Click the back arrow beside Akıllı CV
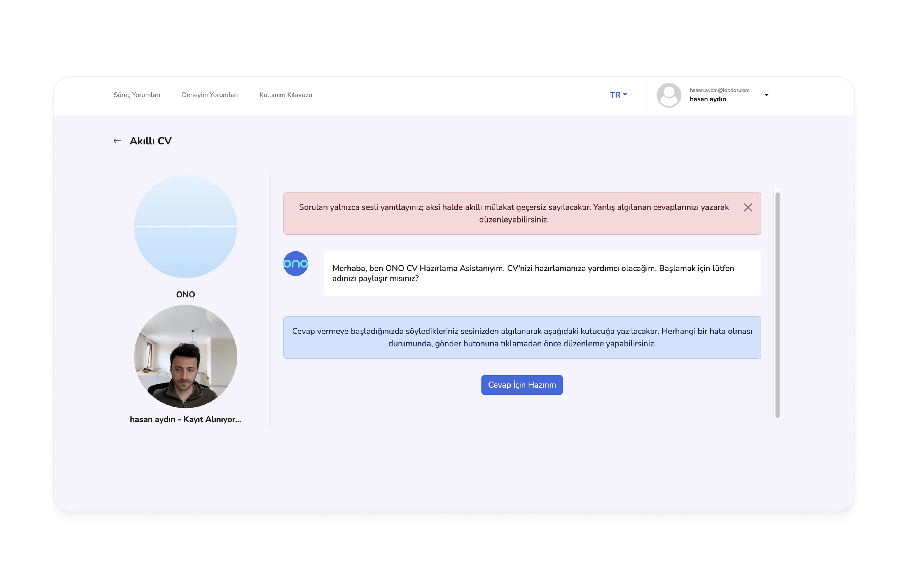The image size is (907, 588). pyautogui.click(x=117, y=141)
